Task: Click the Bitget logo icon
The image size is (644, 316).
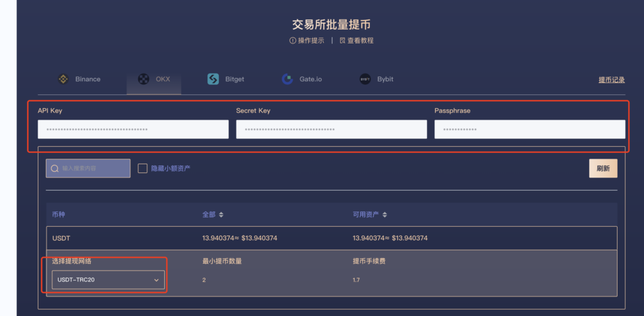Action: pyautogui.click(x=213, y=79)
